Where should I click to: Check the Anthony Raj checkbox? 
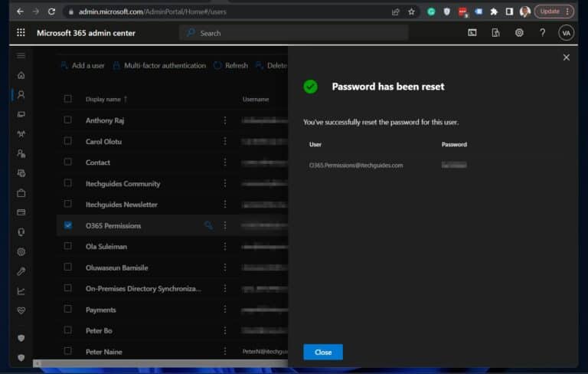(x=68, y=120)
